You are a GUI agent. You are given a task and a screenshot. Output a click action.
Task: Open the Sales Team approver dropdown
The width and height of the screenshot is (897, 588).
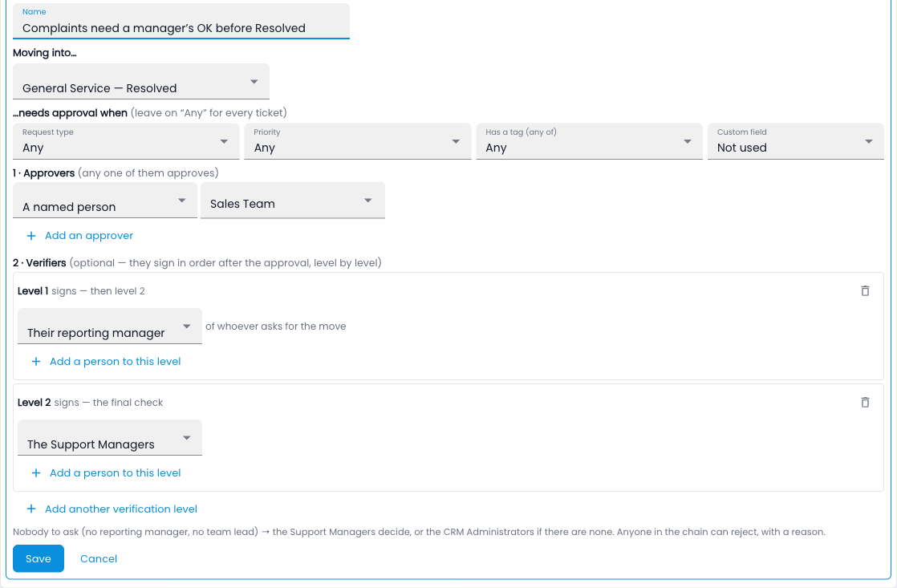[292, 201]
